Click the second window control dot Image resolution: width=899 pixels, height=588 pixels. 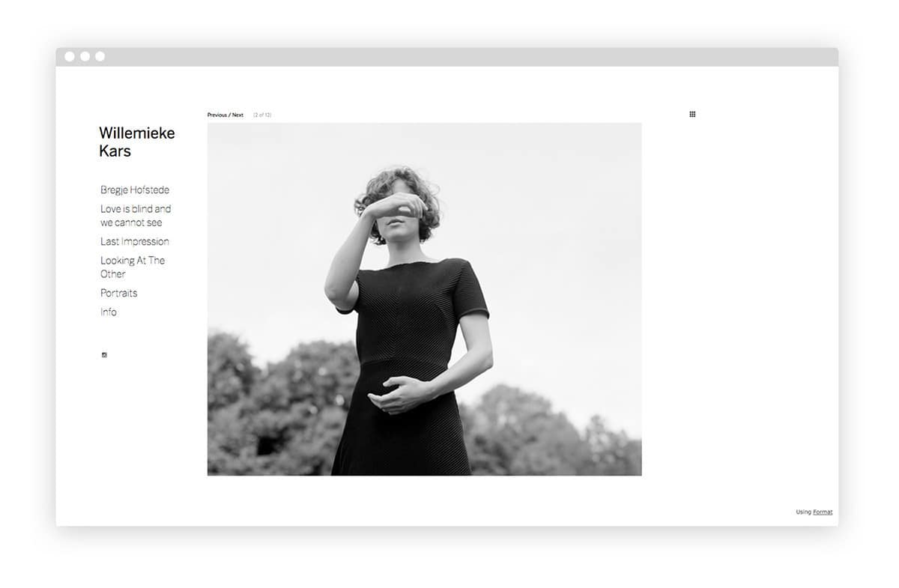pyautogui.click(x=85, y=56)
